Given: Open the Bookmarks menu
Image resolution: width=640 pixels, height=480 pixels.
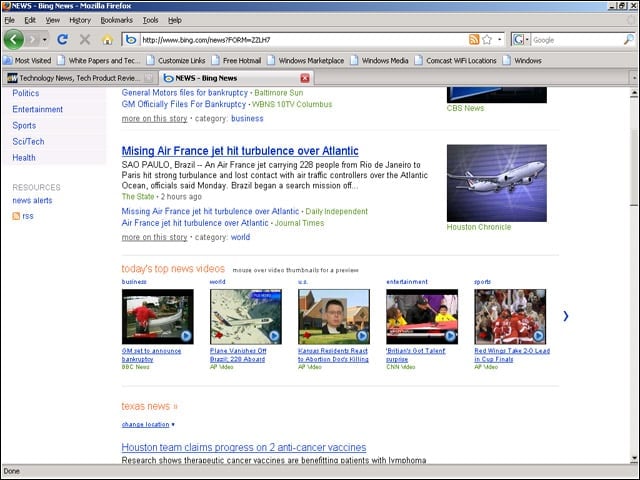Looking at the screenshot, I should pyautogui.click(x=116, y=20).
